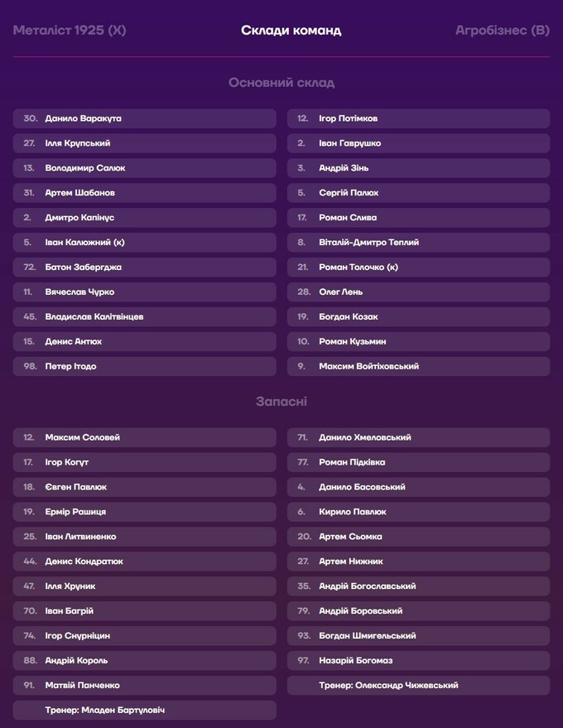Click substitute Максим Соловей
Image resolution: width=563 pixels, height=728 pixels.
coord(144,437)
